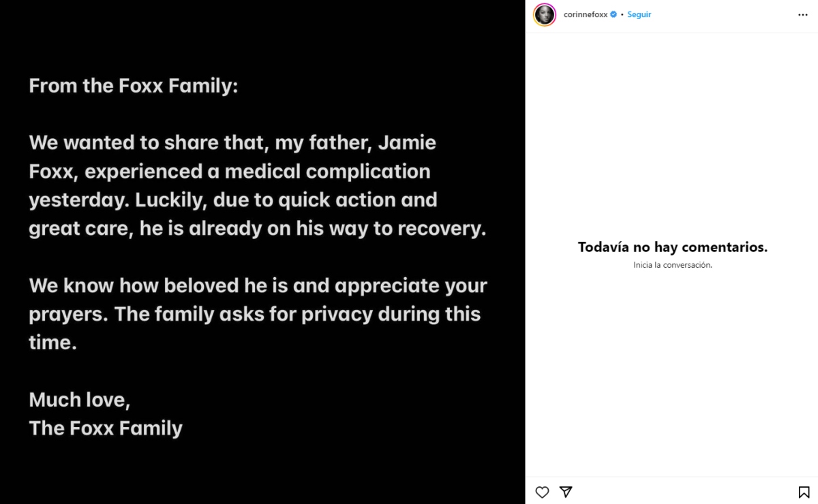Save the post with the bookmark icon
Viewport: 818px width, 504px height.
click(x=804, y=492)
